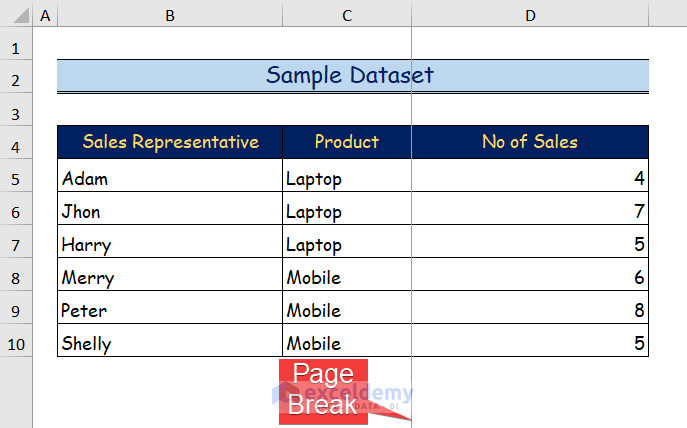687x428 pixels.
Task: Select Peter's sales value 8
Action: pyautogui.click(x=530, y=311)
